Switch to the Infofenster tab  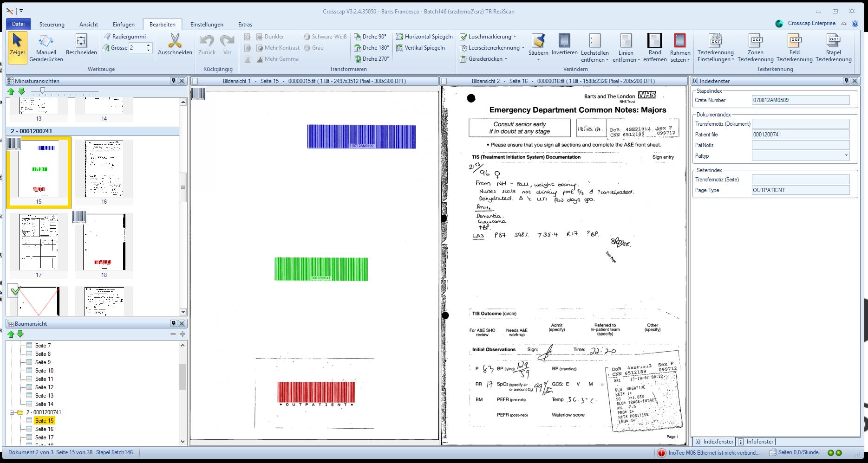click(757, 442)
